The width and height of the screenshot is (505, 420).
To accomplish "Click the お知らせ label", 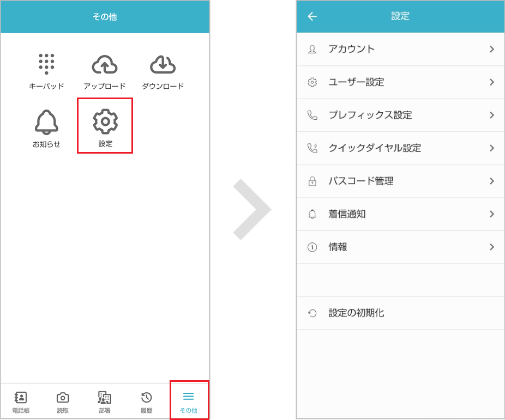I will 46,144.
